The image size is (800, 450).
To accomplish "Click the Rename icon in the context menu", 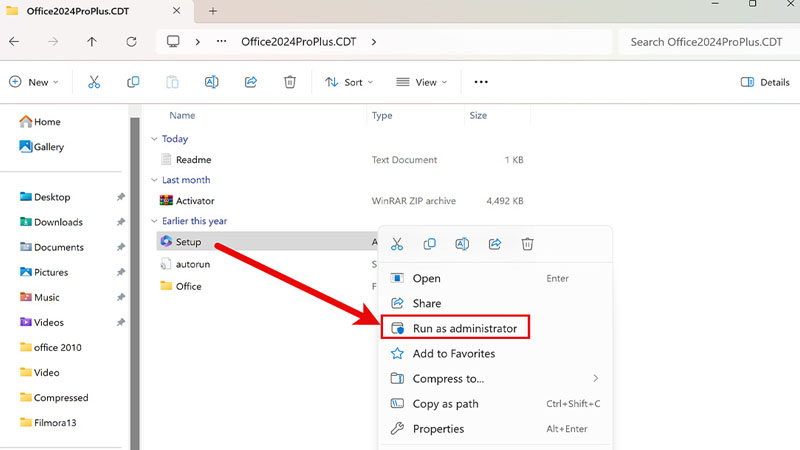I will click(462, 244).
